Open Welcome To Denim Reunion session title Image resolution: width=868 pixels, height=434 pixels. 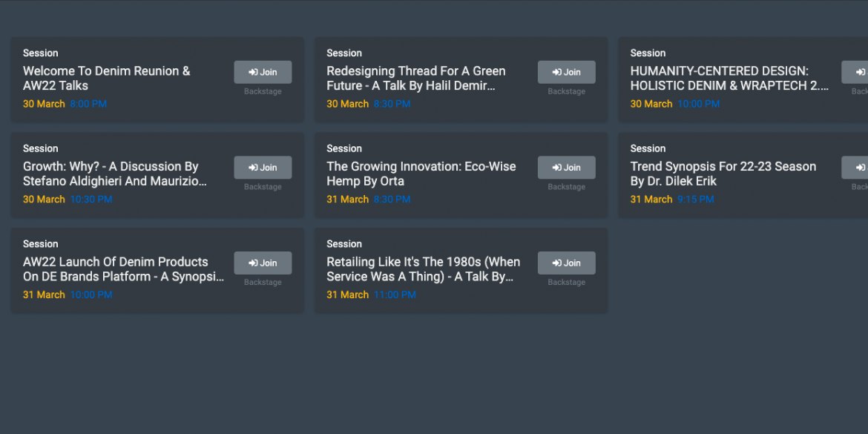click(x=107, y=79)
